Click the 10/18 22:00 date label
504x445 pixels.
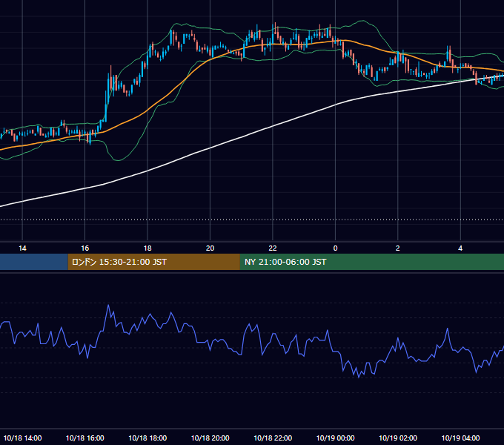(x=273, y=438)
